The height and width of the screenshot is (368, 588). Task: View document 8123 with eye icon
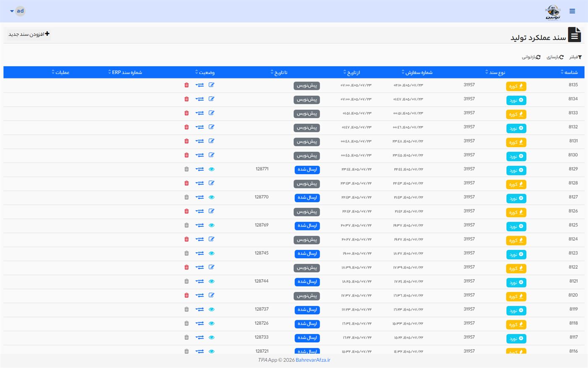point(211,253)
